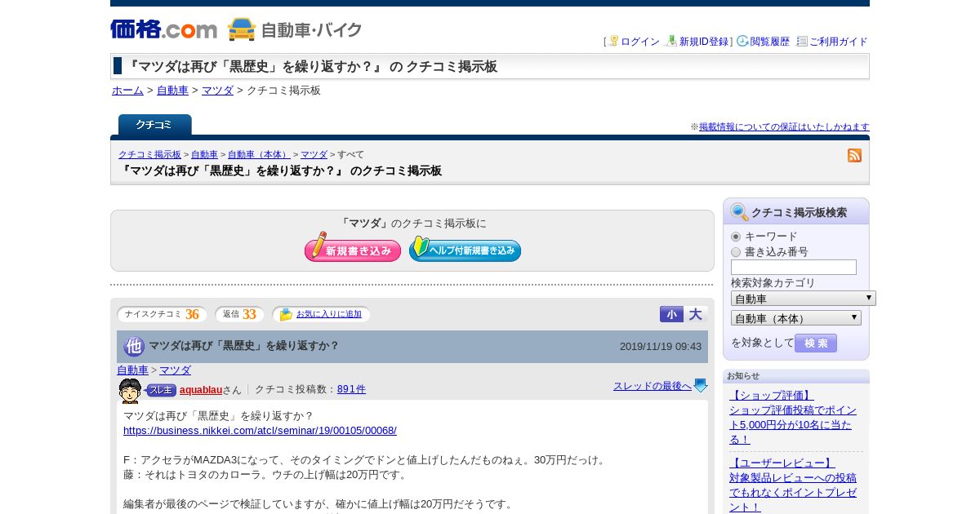This screenshot has height=514, width=980.
Task: Click the keyword search input field
Action: tap(794, 268)
